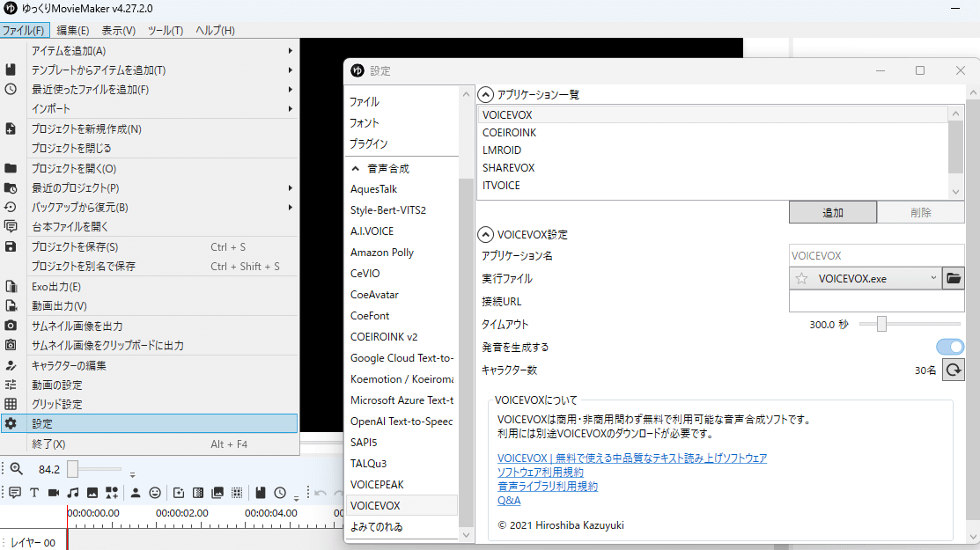The width and height of the screenshot is (980, 550).
Task: Select VOICEPEAK in the settings sidebar
Action: click(402, 485)
